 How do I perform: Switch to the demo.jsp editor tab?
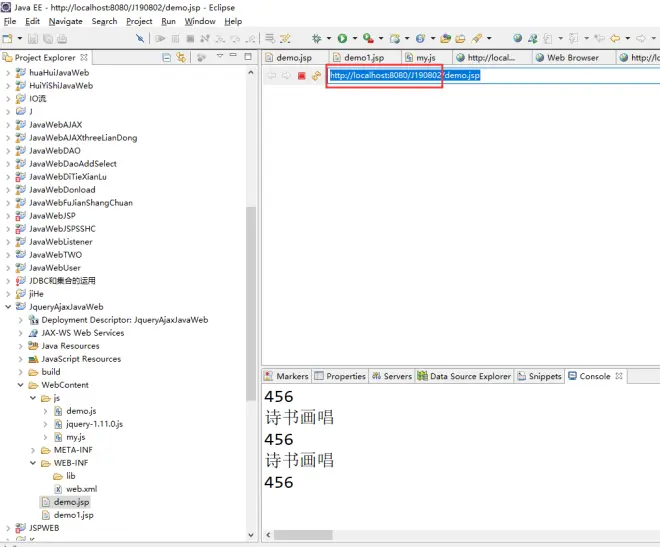(294, 58)
